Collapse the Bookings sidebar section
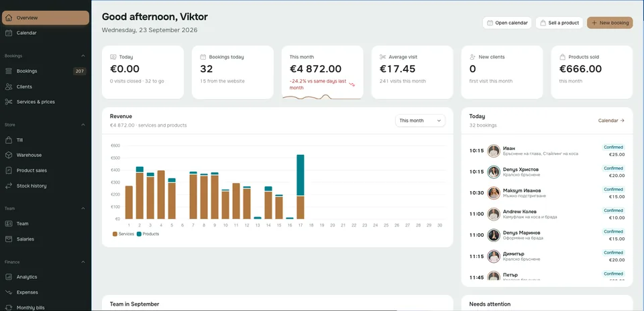Screen dimensions: 644x311 click(83, 56)
